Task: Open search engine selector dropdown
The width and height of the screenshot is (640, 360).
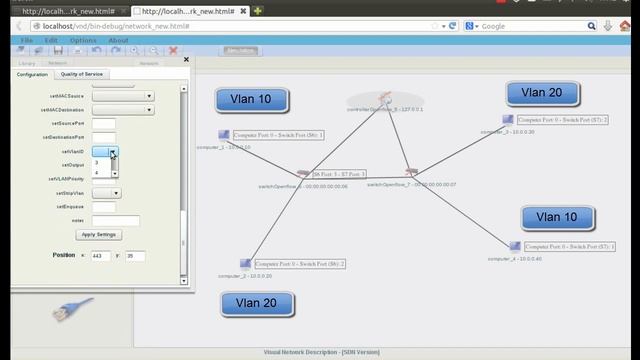Action: click(x=472, y=26)
